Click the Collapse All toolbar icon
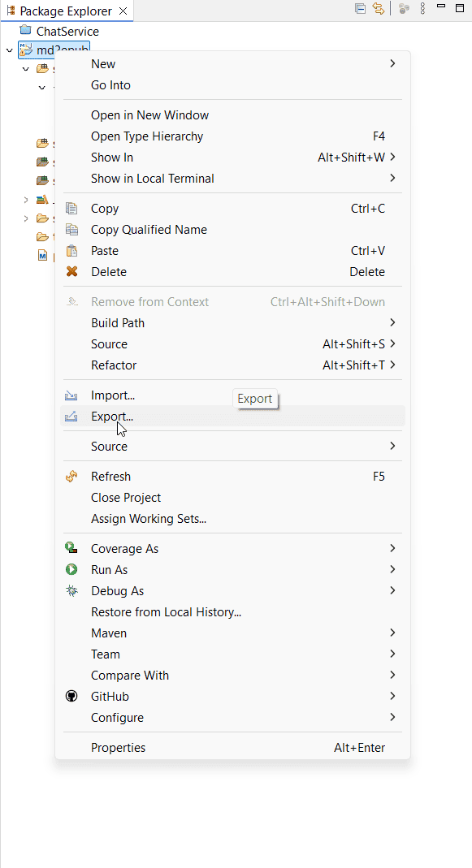Image resolution: width=472 pixels, height=868 pixels. point(360,9)
